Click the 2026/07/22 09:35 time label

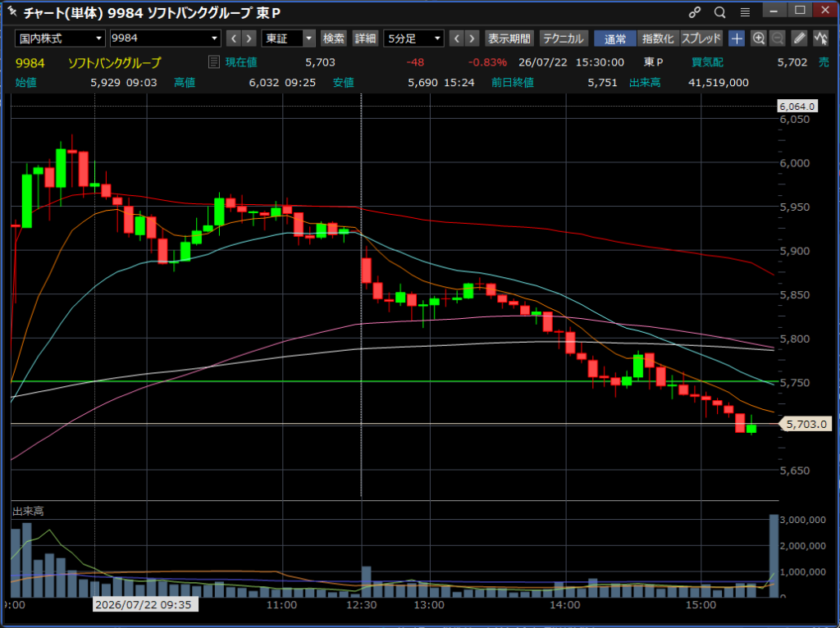pos(144,604)
